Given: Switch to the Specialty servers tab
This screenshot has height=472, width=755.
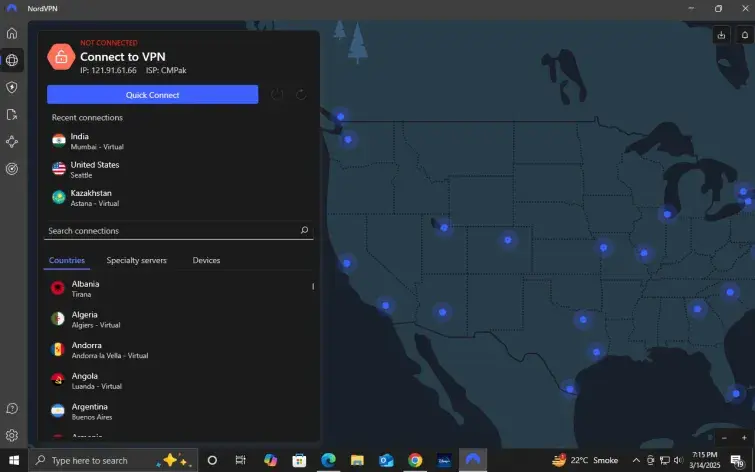Looking at the screenshot, I should pos(136,260).
